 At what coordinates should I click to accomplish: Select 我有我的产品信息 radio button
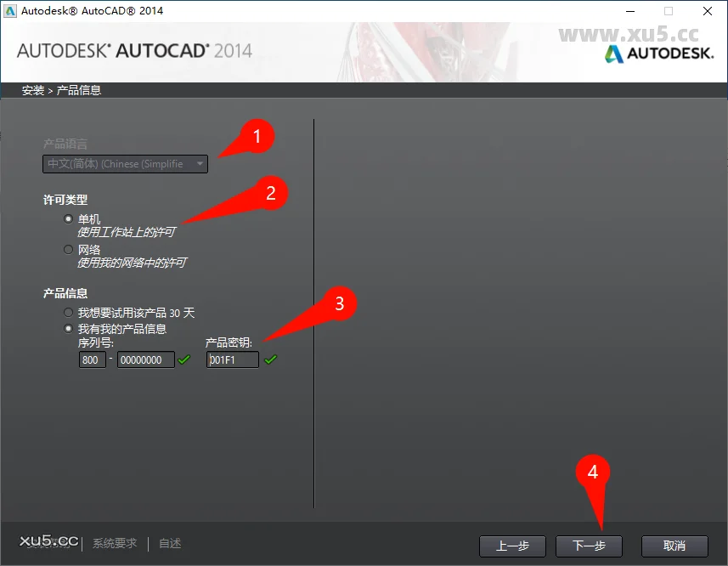tap(69, 329)
